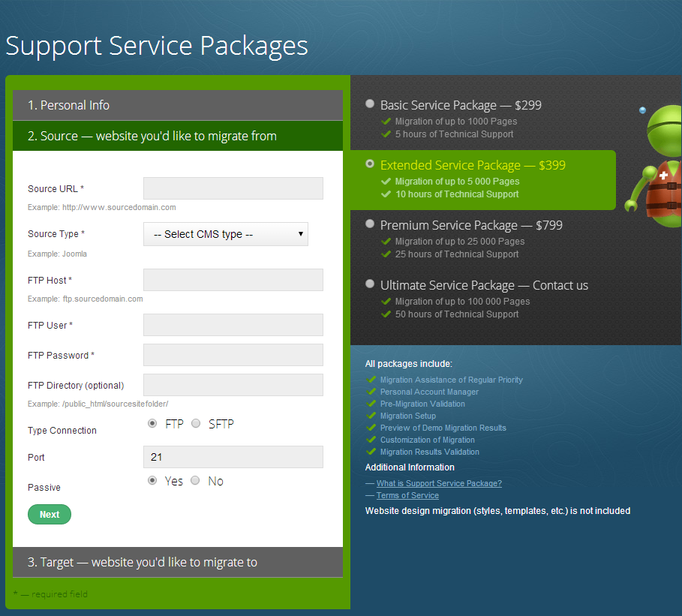The height and width of the screenshot is (616, 682).
Task: Click checkmark beside Migration of up to 1000 Pages
Action: [x=386, y=122]
